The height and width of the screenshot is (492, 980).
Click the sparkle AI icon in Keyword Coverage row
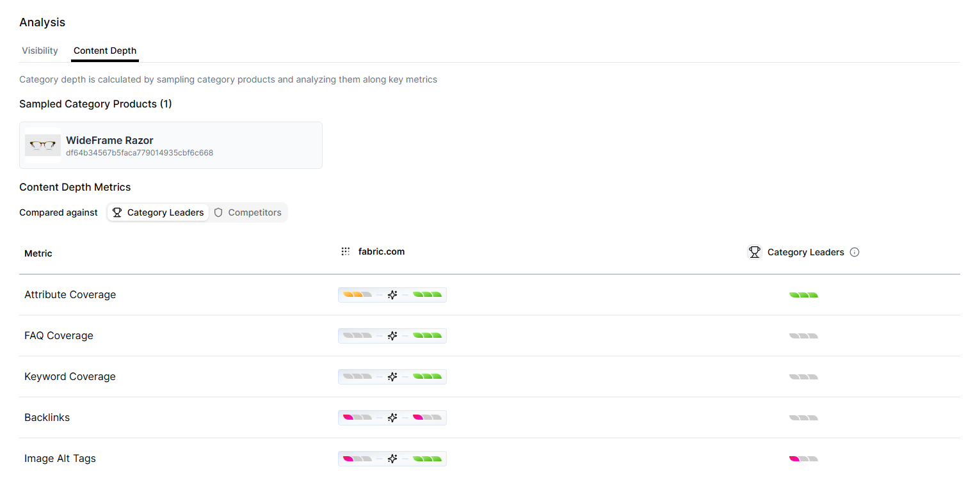[x=392, y=376]
